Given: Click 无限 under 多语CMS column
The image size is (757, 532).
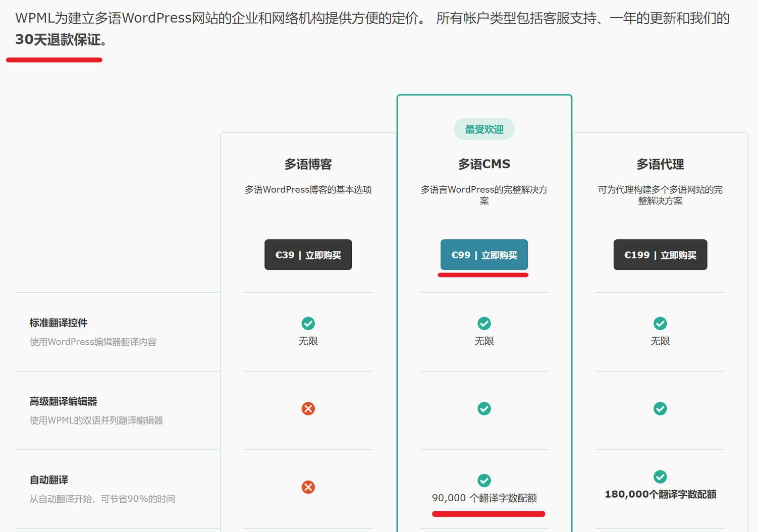Looking at the screenshot, I should 484,341.
